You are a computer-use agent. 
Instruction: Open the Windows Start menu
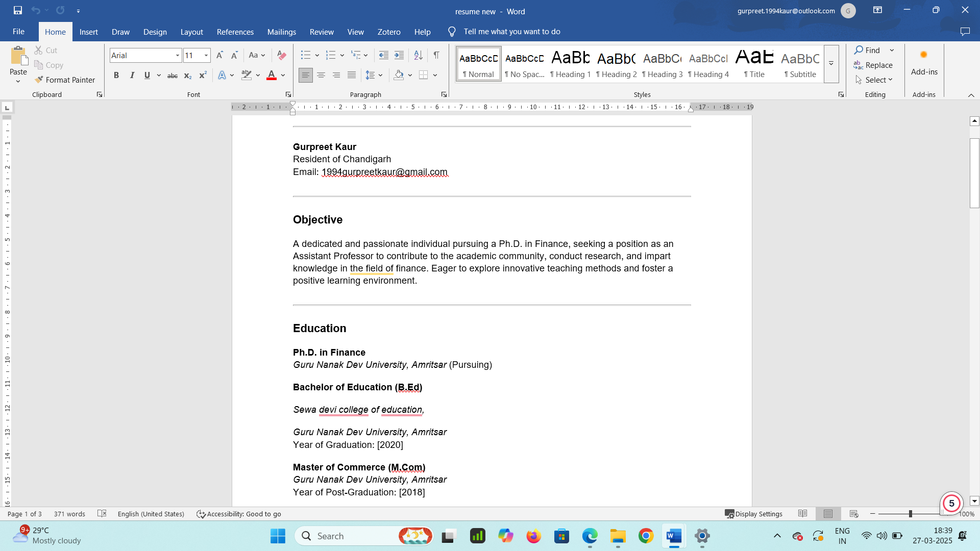278,536
